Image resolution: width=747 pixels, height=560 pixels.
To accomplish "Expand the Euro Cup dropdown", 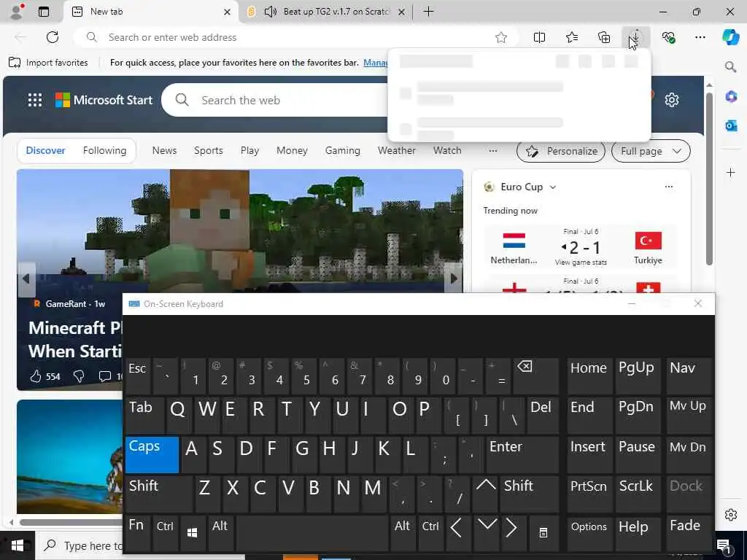I will click(553, 187).
